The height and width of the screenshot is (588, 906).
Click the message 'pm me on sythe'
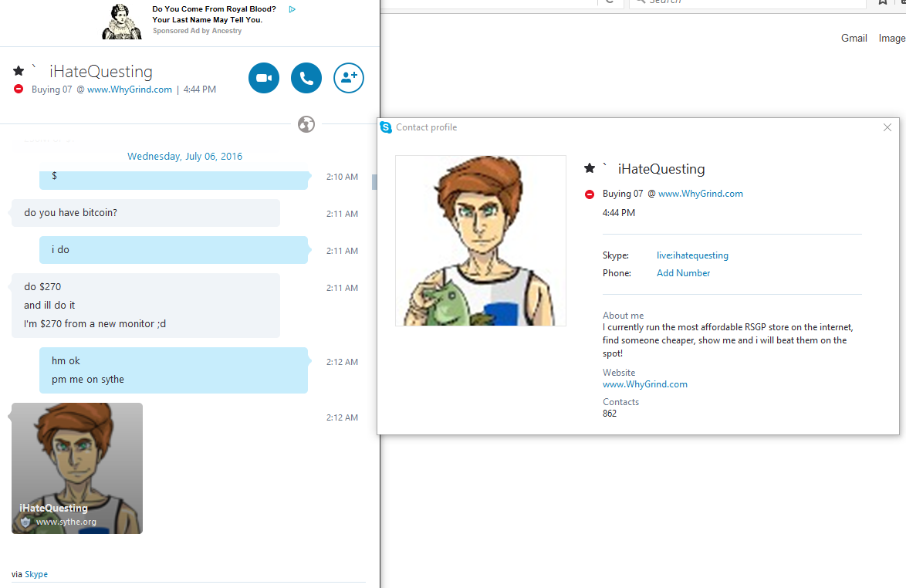click(88, 380)
